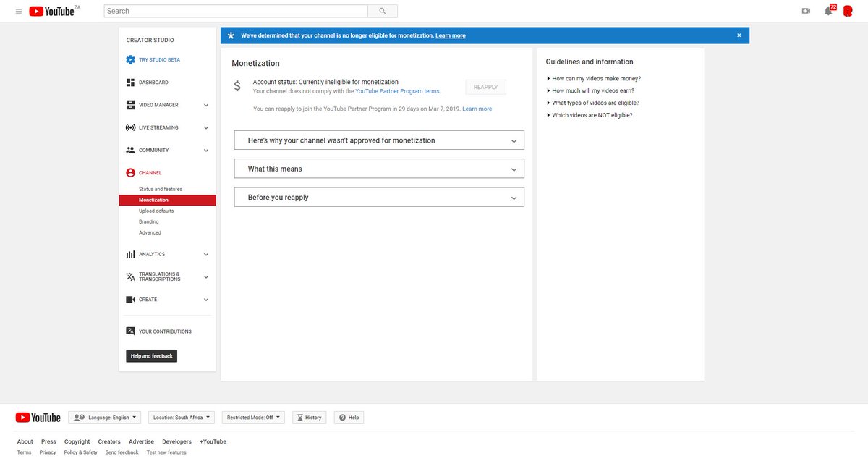Expand the Live Streaming section
868x469 pixels.
coord(206,127)
